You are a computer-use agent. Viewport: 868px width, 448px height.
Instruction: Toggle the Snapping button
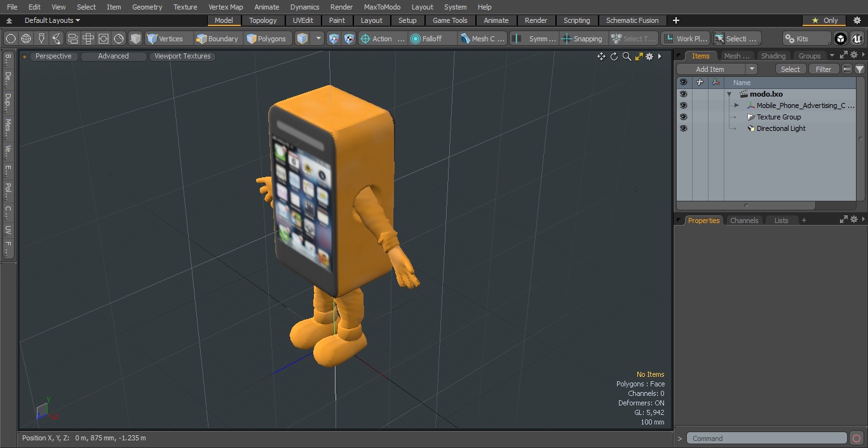[x=583, y=39]
